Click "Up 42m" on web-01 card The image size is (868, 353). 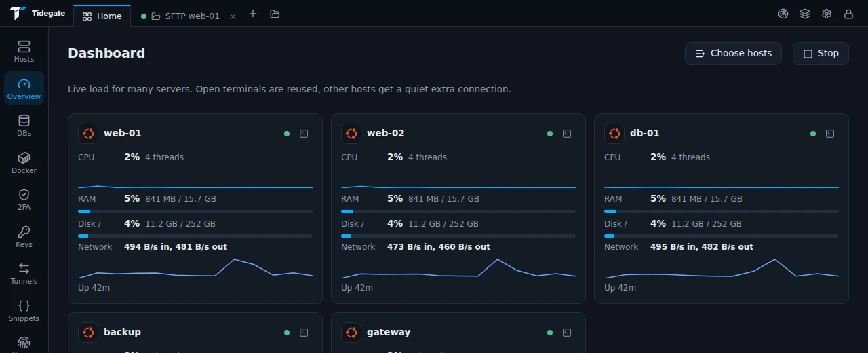[x=94, y=288]
